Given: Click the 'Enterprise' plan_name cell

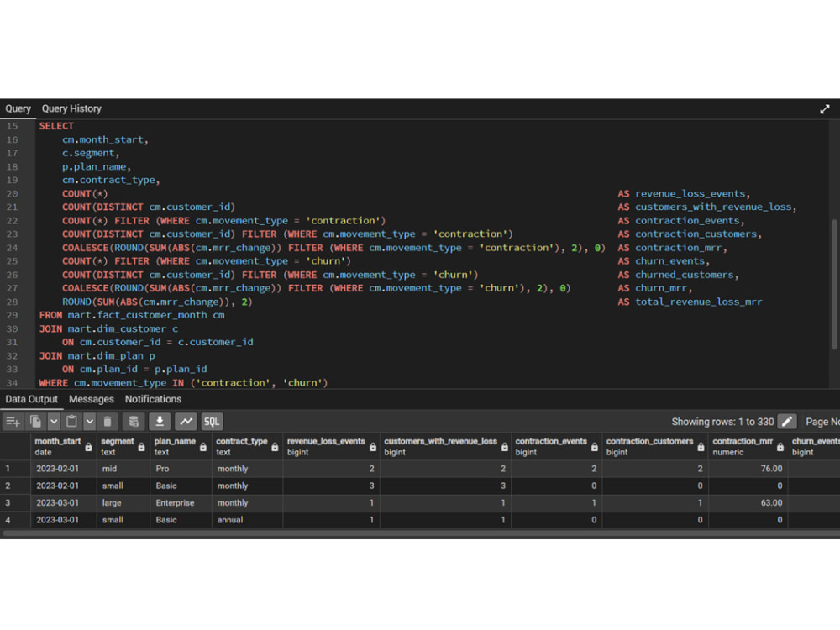Looking at the screenshot, I should [x=181, y=503].
